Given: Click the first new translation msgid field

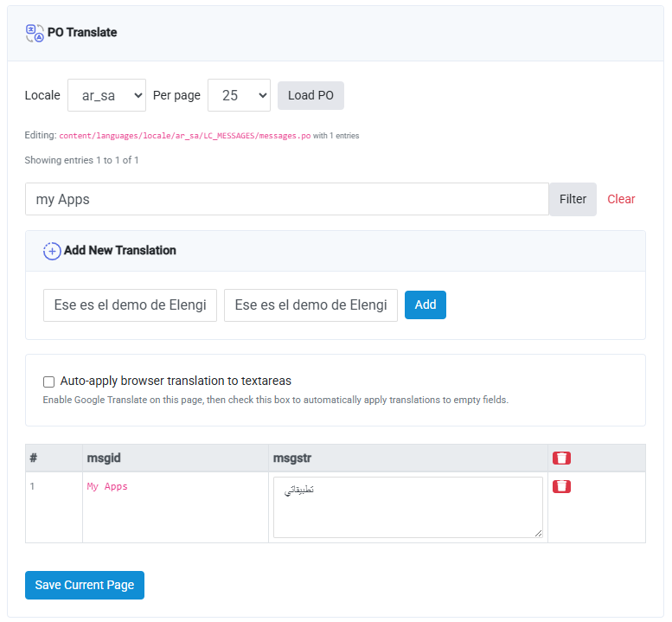Looking at the screenshot, I should click(130, 305).
